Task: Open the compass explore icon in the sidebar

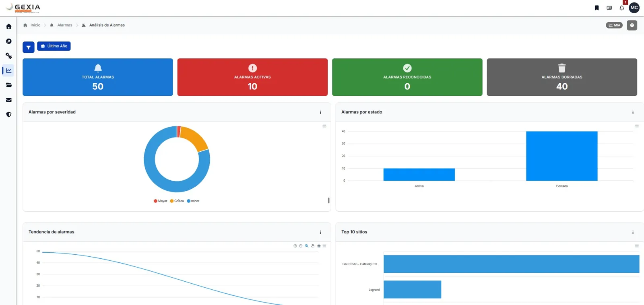Action: [8, 41]
